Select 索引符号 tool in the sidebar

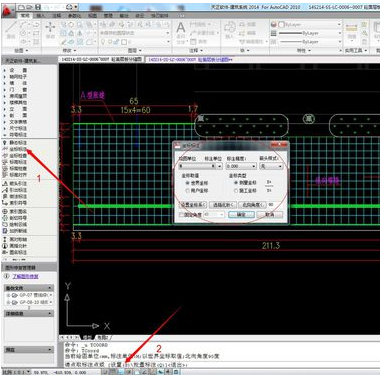coord(15,203)
